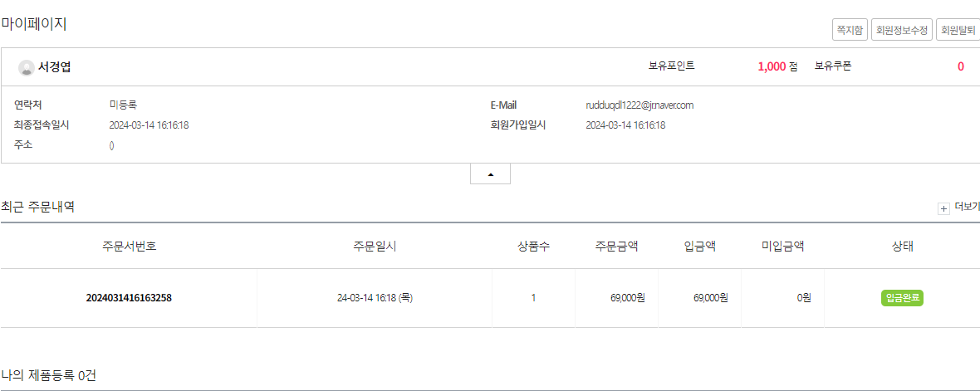Click the 미입금액 column header
980x391 pixels.
click(x=782, y=247)
